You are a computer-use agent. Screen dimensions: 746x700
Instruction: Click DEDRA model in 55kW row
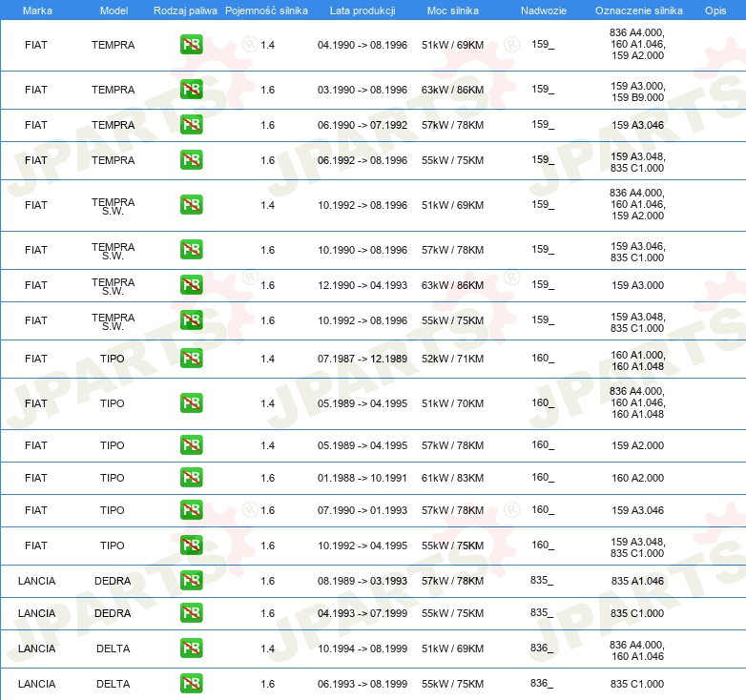click(113, 613)
